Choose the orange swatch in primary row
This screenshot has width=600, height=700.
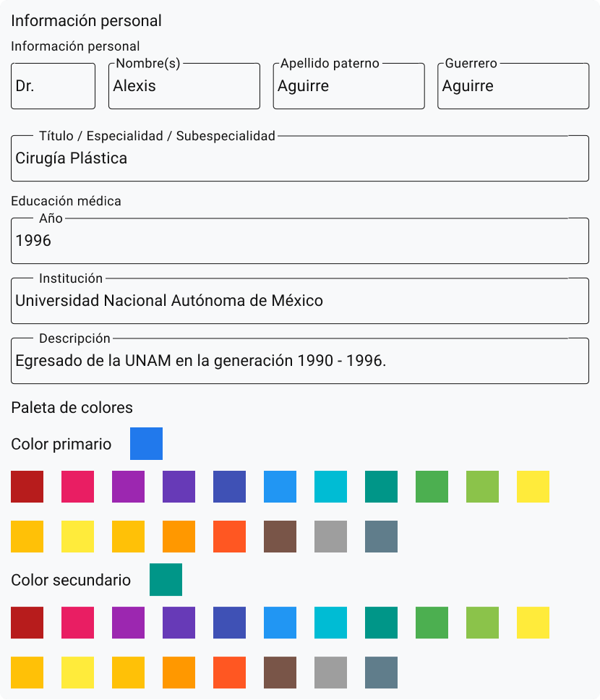tap(179, 537)
